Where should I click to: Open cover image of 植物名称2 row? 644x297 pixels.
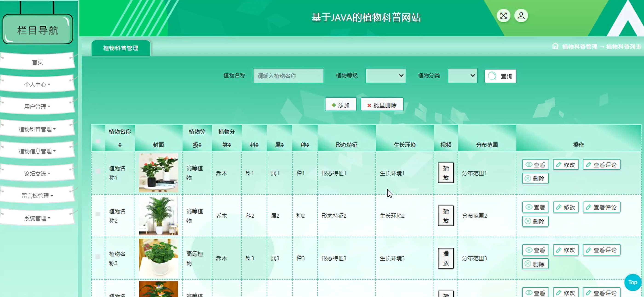[158, 216]
